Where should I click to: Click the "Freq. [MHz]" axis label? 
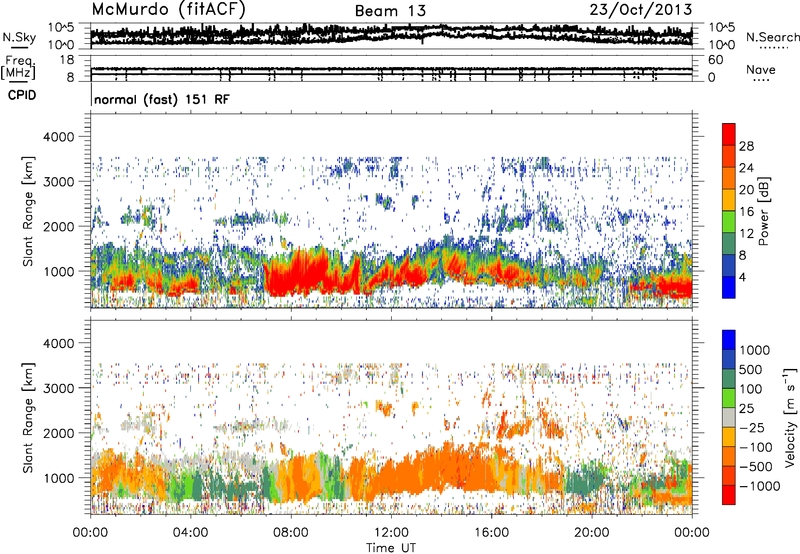click(x=19, y=67)
